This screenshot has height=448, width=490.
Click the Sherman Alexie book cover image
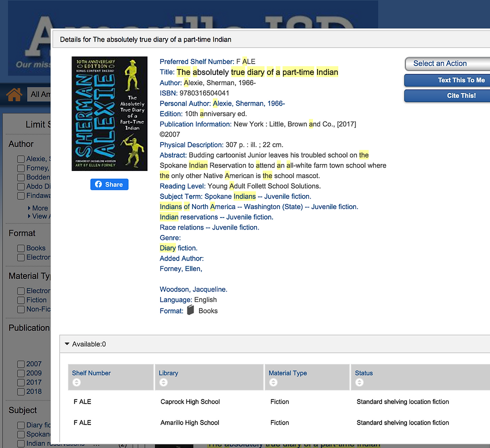(109, 113)
